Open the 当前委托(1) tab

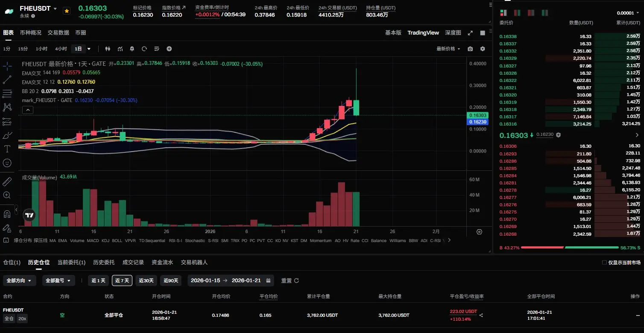[x=71, y=262]
